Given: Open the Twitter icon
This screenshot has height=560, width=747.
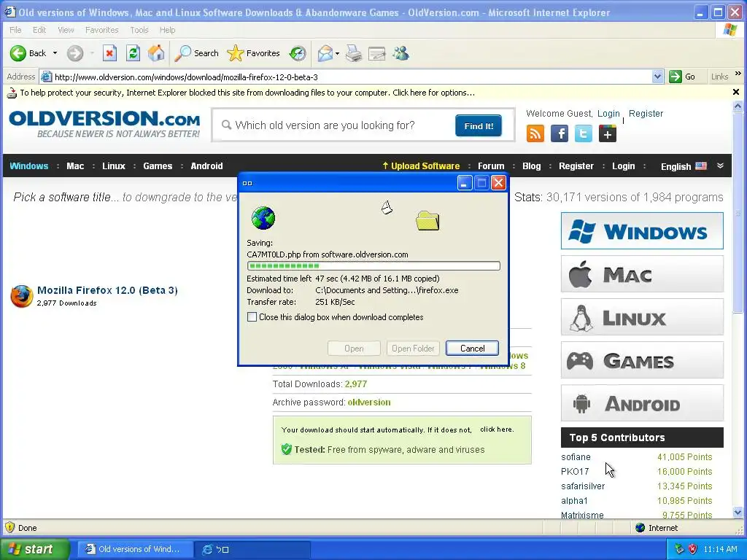Looking at the screenshot, I should (x=583, y=134).
